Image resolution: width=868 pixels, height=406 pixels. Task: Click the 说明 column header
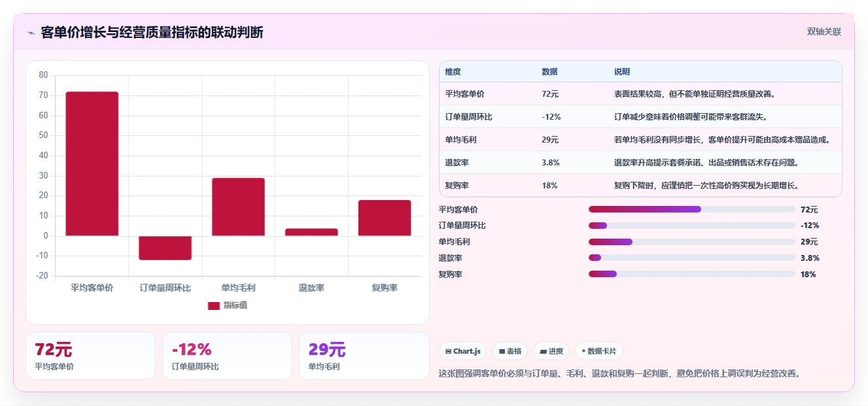621,72
